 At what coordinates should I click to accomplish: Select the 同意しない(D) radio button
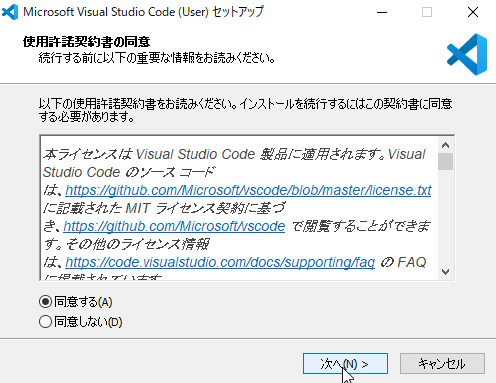[45, 322]
